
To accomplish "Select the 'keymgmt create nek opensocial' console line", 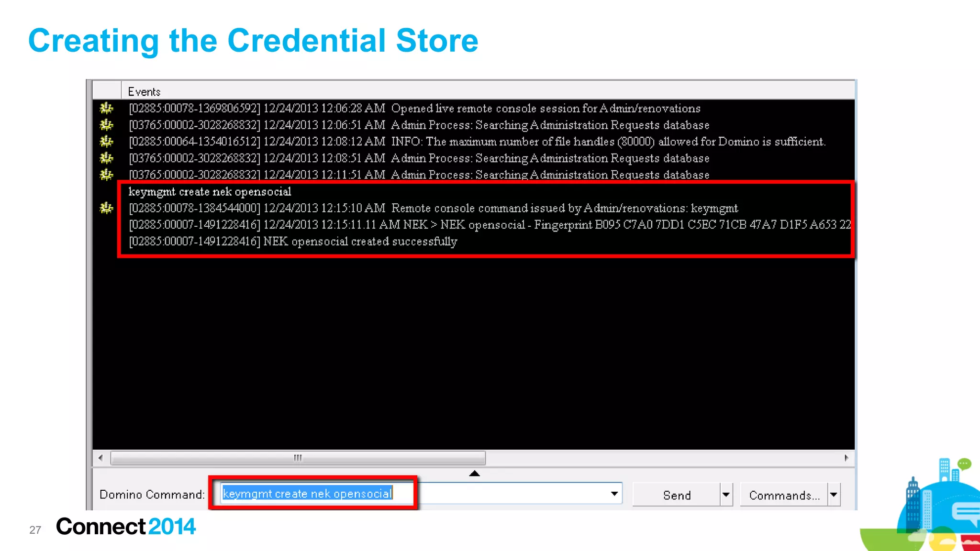I will point(210,192).
